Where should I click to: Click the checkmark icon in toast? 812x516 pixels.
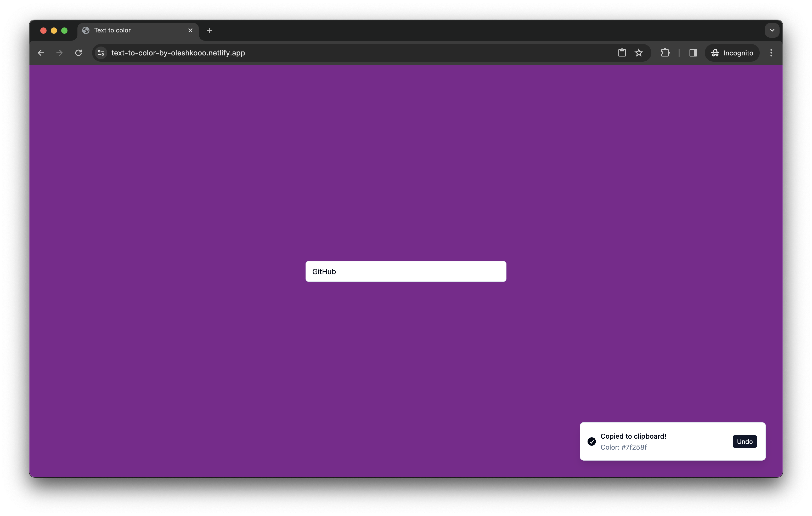pos(591,442)
